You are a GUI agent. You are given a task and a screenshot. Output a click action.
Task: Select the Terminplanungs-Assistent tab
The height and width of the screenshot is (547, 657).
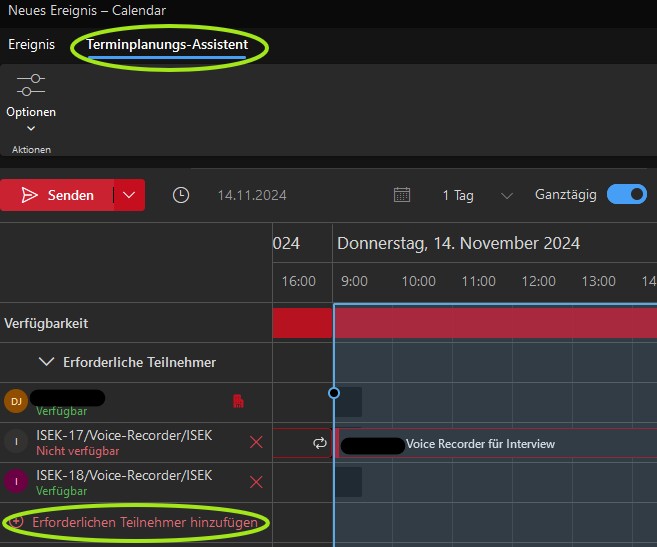167,45
